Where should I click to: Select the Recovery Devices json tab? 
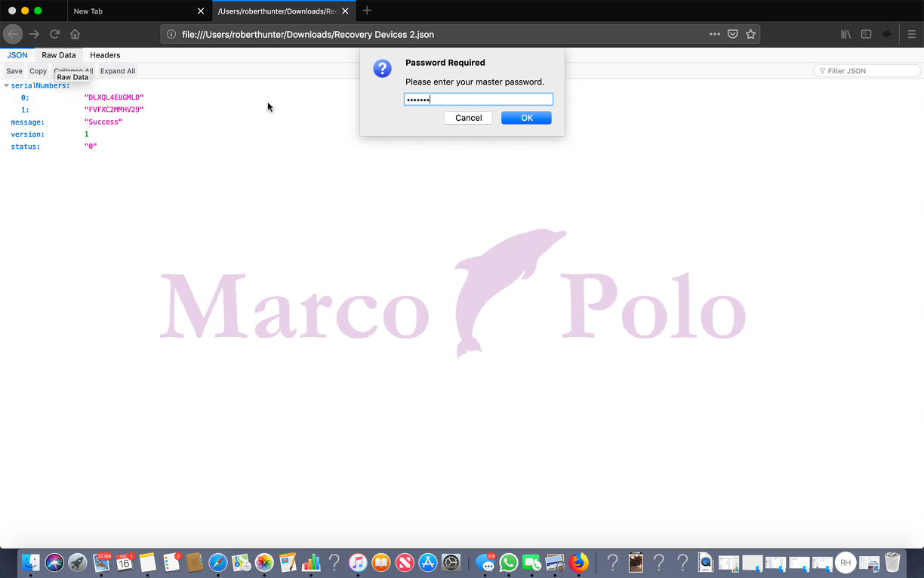pos(282,11)
